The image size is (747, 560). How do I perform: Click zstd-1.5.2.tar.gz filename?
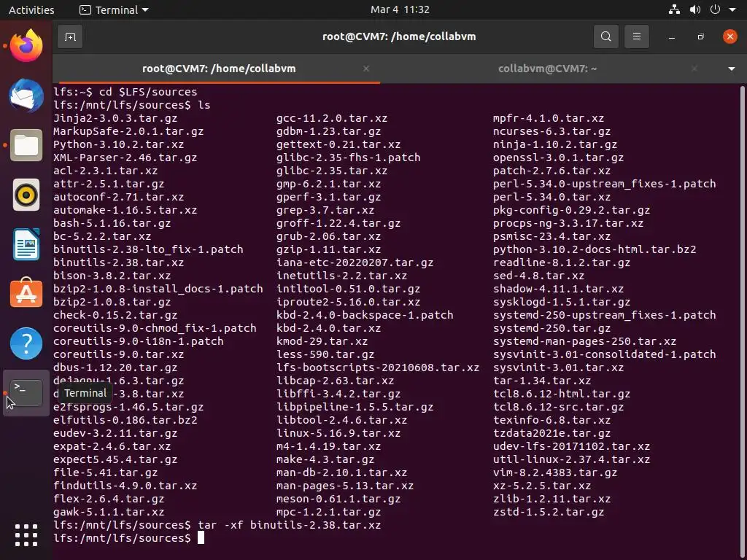(549, 512)
